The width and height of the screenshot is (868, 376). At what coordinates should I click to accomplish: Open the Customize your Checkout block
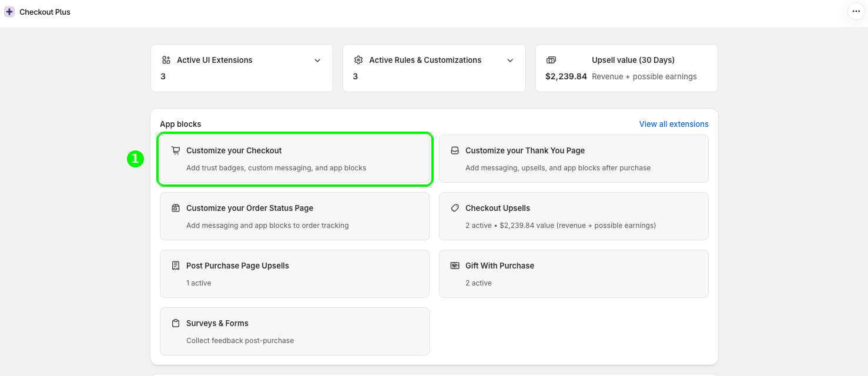[x=294, y=159]
